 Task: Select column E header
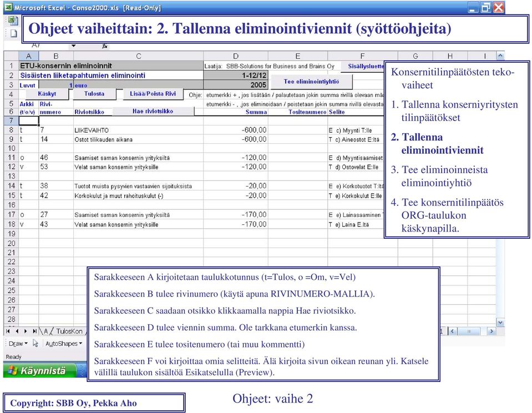[x=297, y=56]
